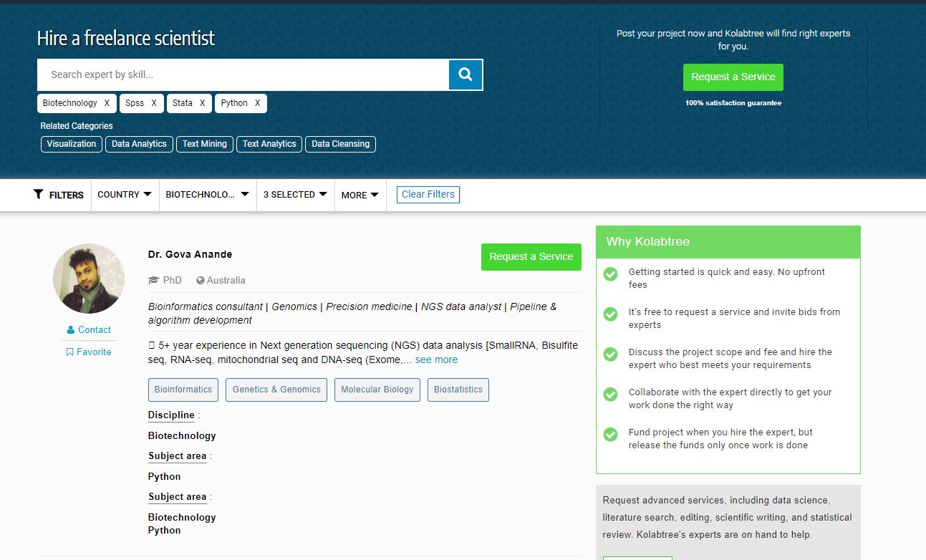The image size is (926, 560).
Task: Click the Filters funnel icon
Action: pos(39,194)
